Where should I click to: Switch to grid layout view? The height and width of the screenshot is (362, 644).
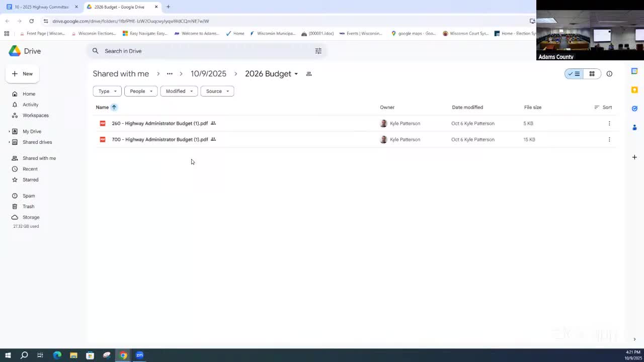coord(592,74)
